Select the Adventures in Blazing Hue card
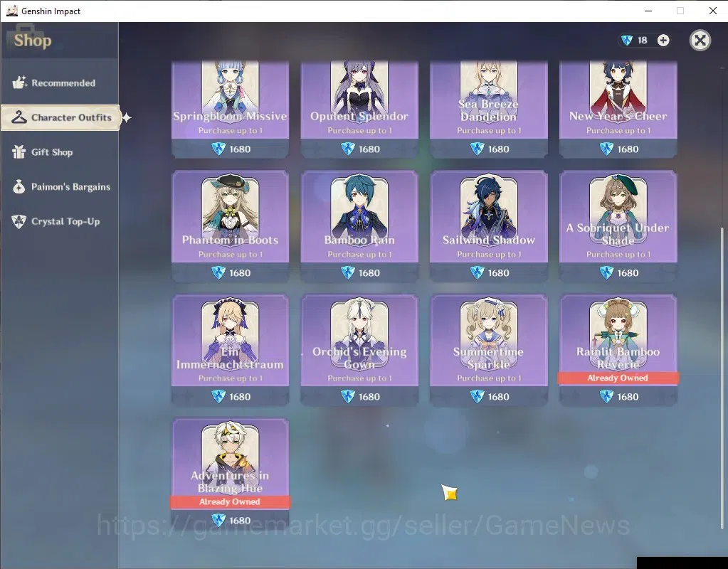The height and width of the screenshot is (569, 728). [x=231, y=474]
